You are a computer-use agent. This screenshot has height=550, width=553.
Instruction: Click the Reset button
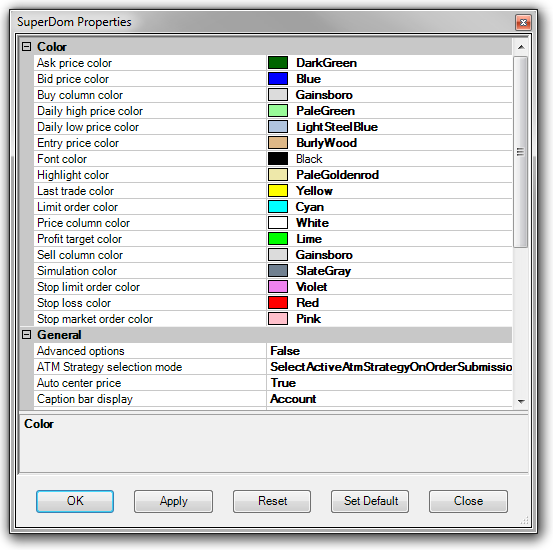click(272, 501)
